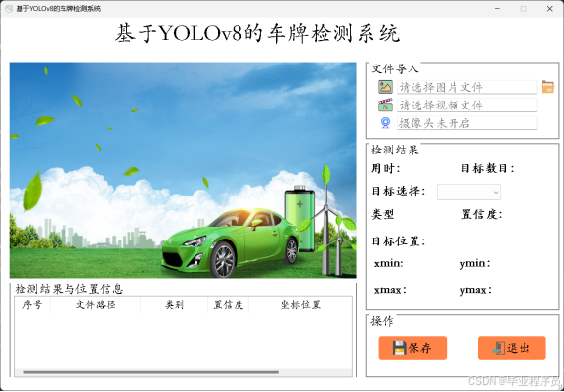Click the 置信度 label in 检测结果 panel
Image resolution: width=564 pixels, height=392 pixels.
click(482, 214)
